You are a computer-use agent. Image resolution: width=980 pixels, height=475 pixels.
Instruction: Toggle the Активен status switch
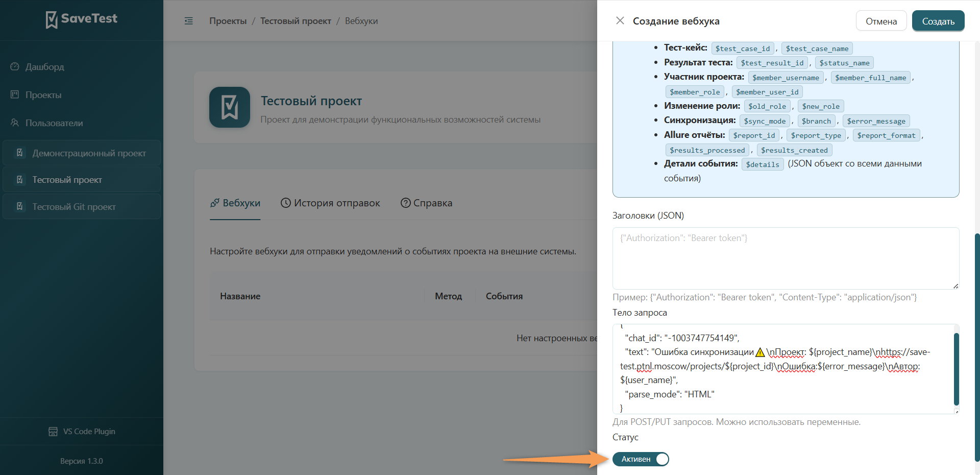pos(641,459)
